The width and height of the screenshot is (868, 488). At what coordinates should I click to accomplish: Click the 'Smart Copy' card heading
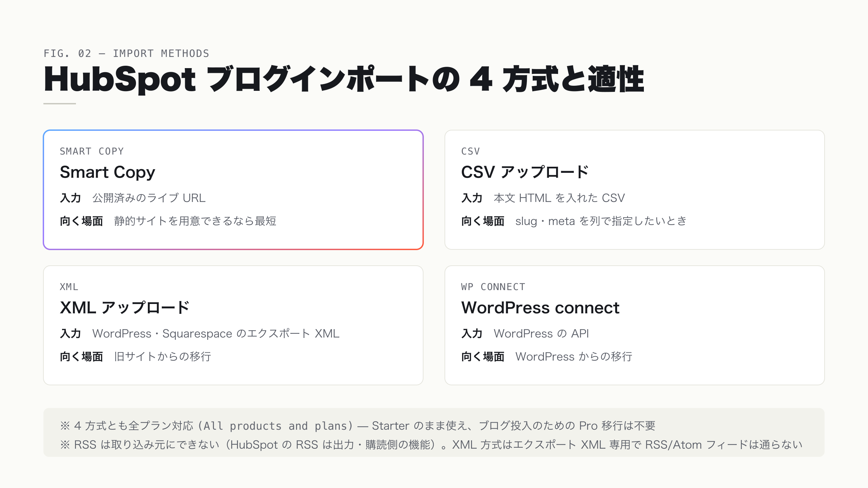[107, 172]
